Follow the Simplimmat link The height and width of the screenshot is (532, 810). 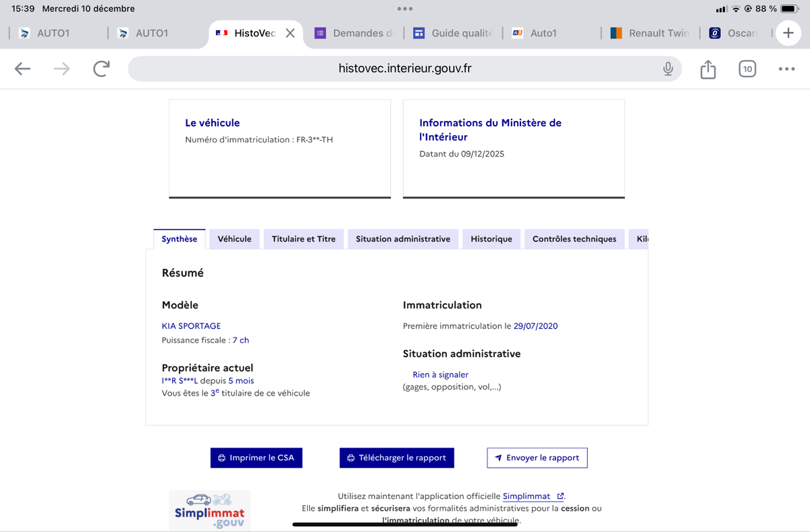pos(526,496)
